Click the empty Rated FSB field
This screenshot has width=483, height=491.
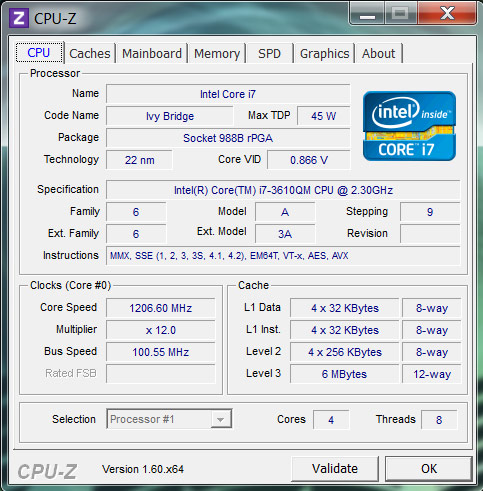(x=161, y=374)
